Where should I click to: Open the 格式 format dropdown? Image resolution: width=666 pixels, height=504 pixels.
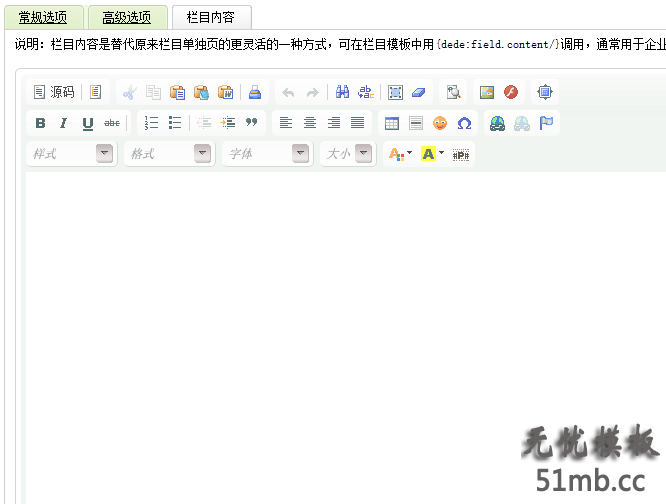170,154
